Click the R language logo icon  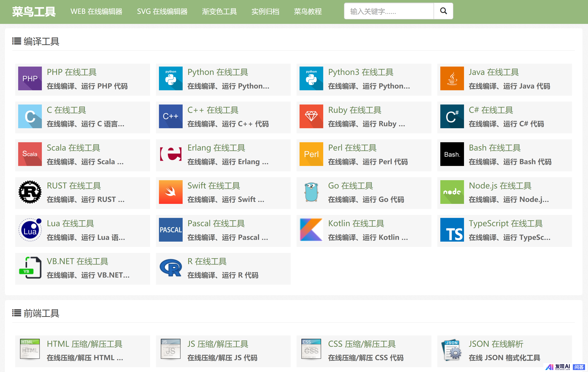(170, 267)
